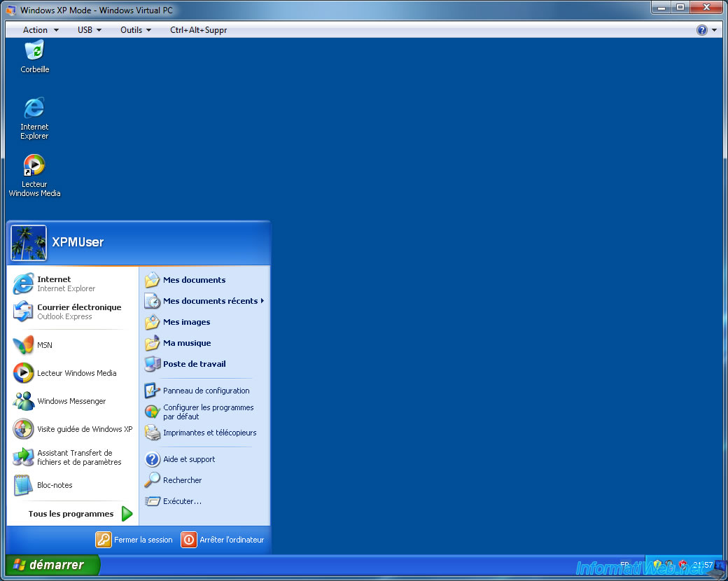Send Ctrl+Alt+Suppr to the virtual machine
728x581 pixels.
tap(198, 30)
